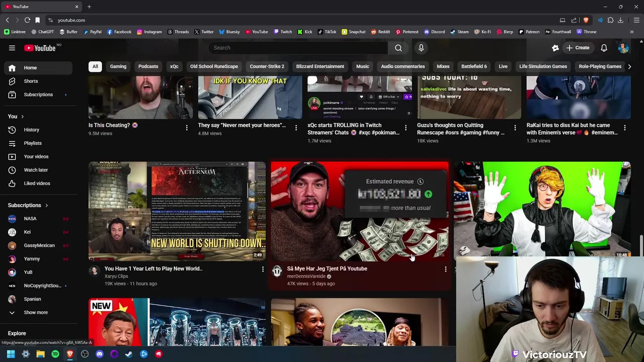Select the xQc filter chip
The image size is (644, 362).
coord(174,66)
